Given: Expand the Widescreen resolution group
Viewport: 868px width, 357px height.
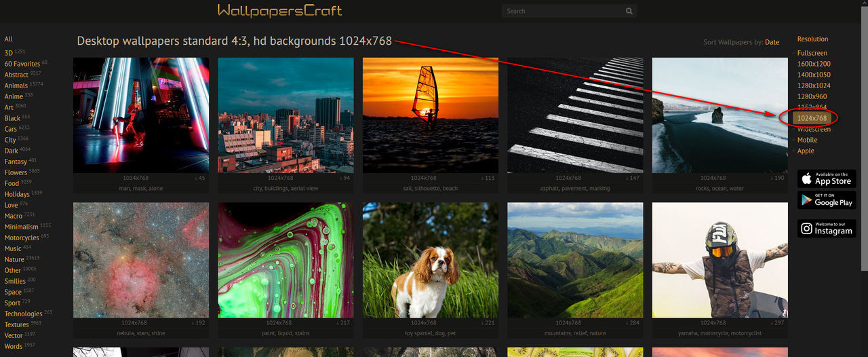Looking at the screenshot, I should click(814, 129).
